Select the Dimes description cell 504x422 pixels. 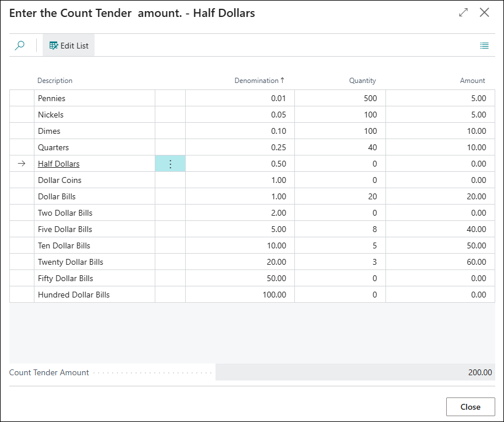pyautogui.click(x=95, y=131)
